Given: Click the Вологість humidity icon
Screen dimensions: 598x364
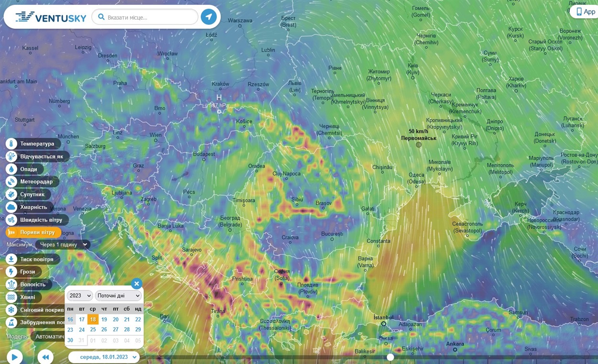Looking at the screenshot, I should (11, 284).
